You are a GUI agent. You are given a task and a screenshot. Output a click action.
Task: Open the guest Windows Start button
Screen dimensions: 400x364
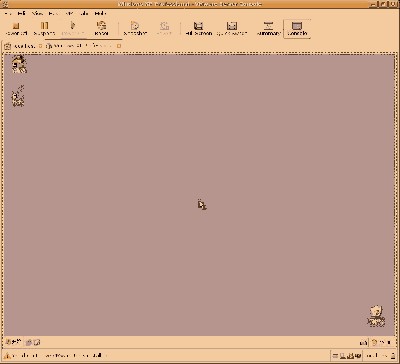13,342
